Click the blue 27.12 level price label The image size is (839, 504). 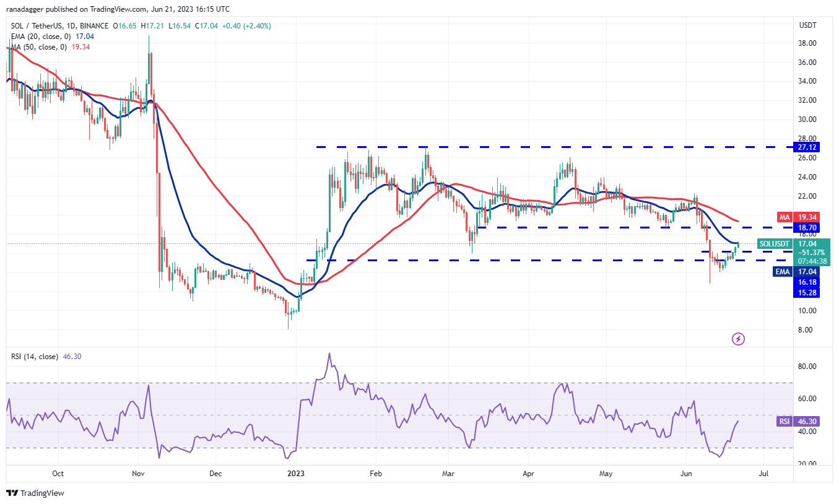point(807,148)
